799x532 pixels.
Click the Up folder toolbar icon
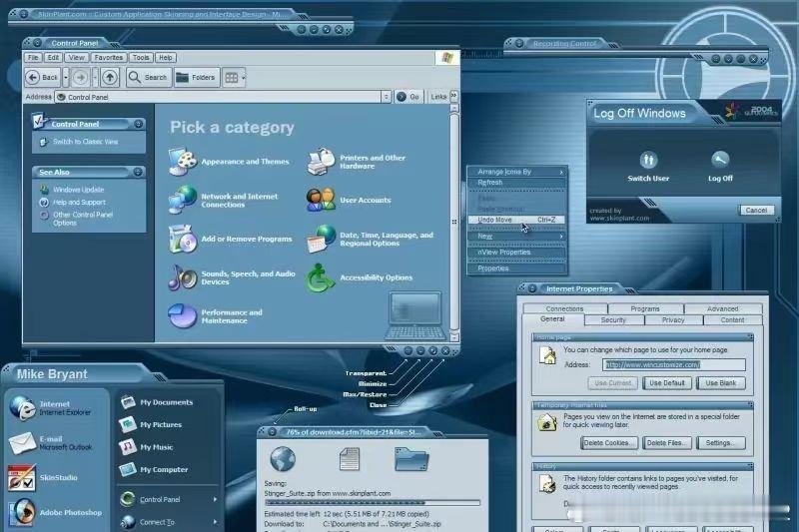pyautogui.click(x=110, y=78)
